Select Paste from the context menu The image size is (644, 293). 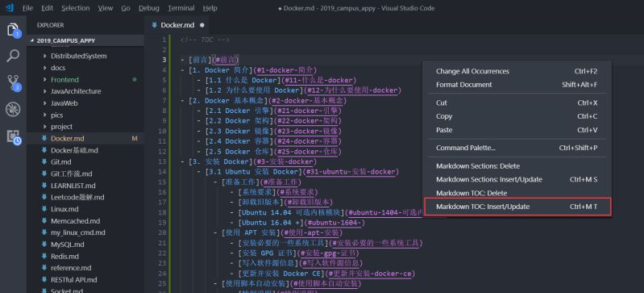click(x=517, y=130)
